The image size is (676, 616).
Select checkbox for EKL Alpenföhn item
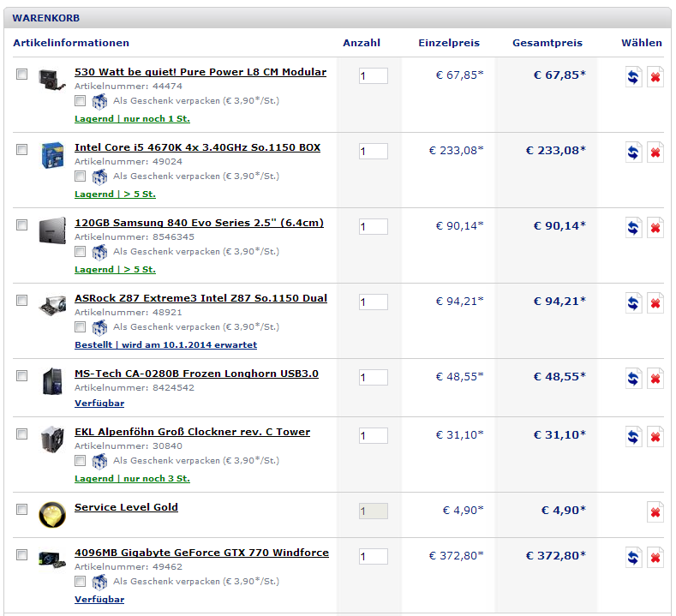click(21, 434)
